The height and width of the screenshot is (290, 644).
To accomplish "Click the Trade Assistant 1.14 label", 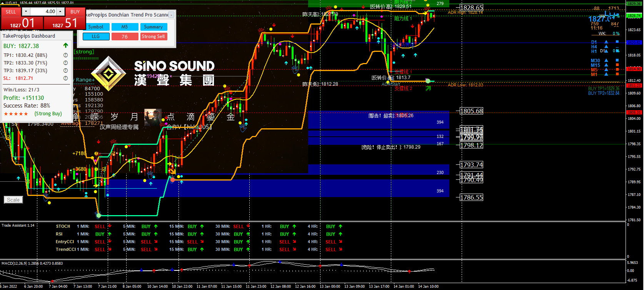I will (18, 225).
